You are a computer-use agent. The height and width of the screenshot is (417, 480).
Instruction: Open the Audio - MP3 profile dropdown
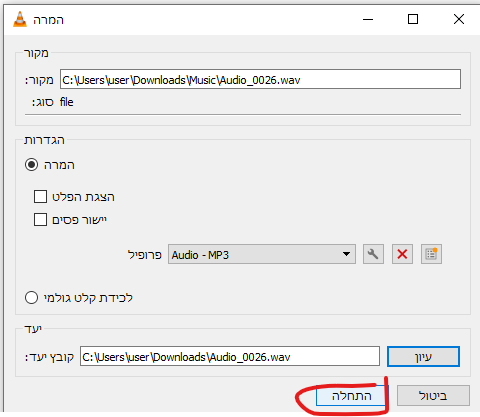[x=262, y=254]
